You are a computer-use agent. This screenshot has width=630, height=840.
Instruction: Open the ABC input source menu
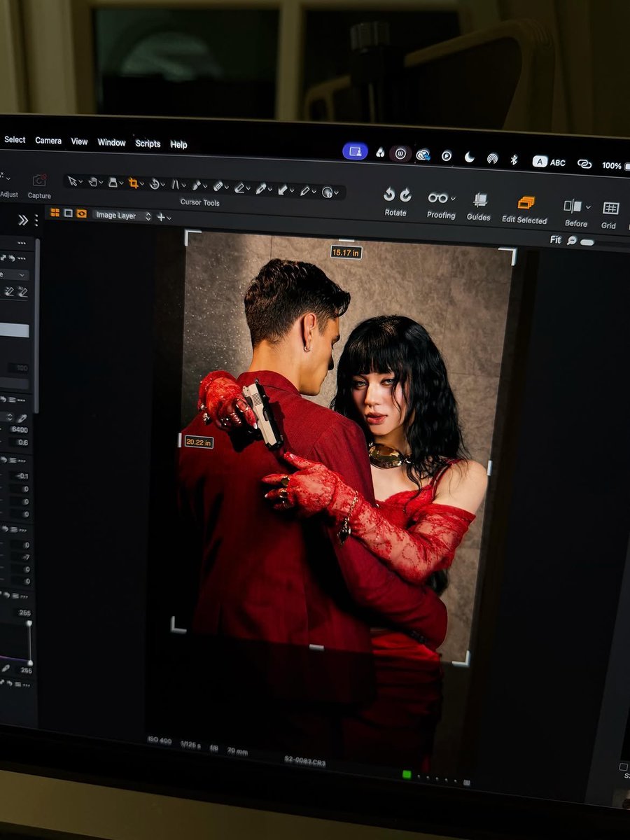click(x=549, y=162)
